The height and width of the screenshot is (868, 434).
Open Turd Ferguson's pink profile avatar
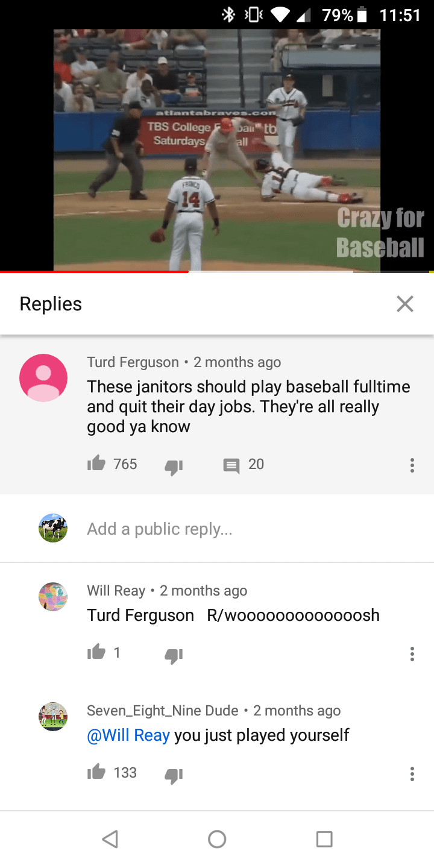(43, 378)
